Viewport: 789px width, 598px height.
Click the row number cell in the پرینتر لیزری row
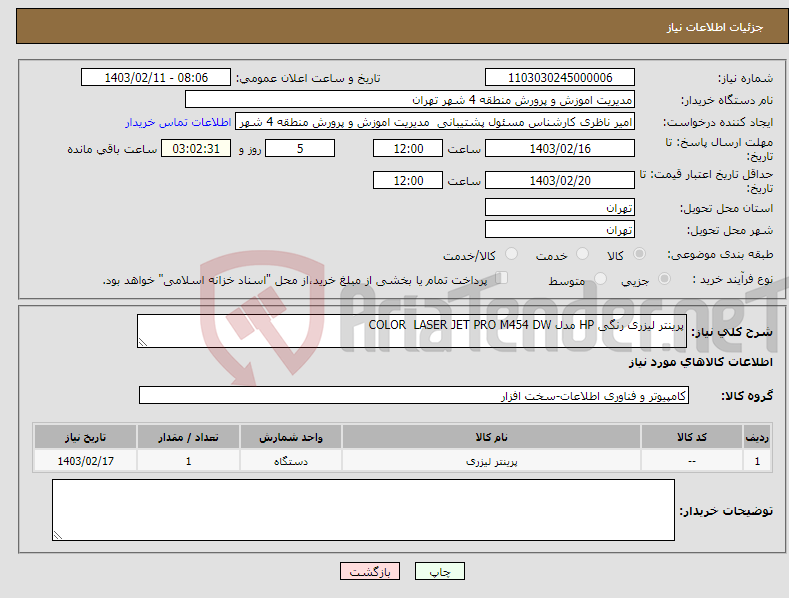tap(757, 461)
